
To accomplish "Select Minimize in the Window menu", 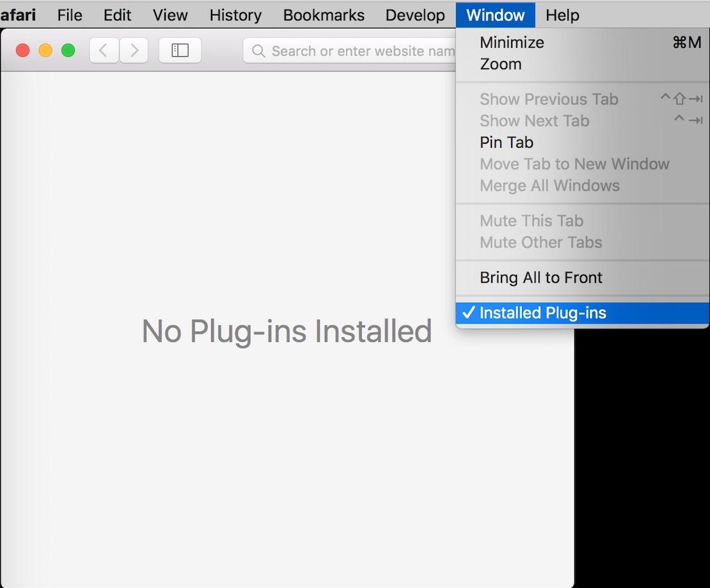I will coord(512,43).
